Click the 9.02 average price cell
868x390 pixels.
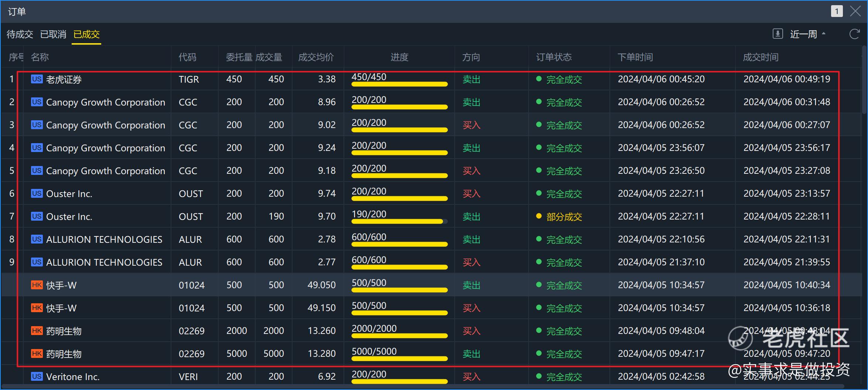tap(327, 125)
